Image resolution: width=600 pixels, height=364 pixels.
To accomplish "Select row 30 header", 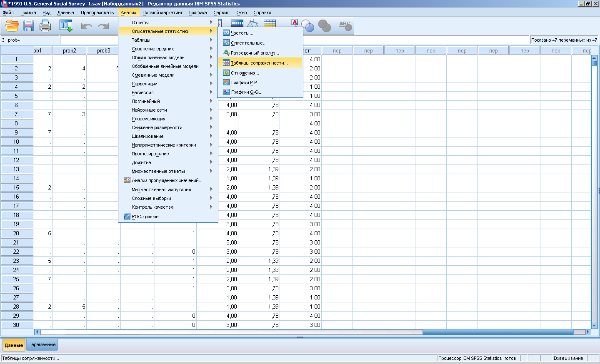I will [x=16, y=325].
